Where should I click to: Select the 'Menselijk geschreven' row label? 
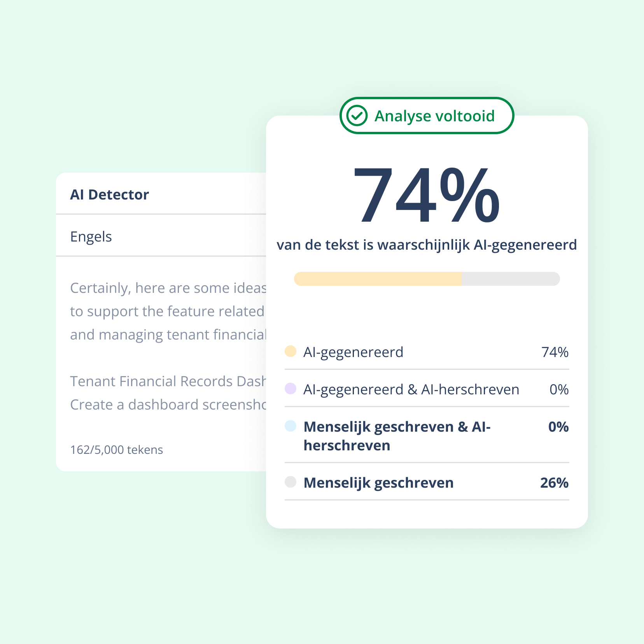[378, 483]
